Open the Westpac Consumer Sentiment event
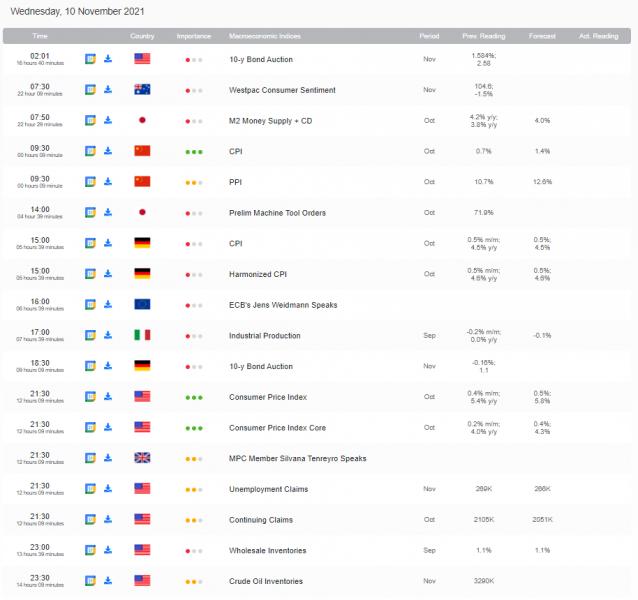This screenshot has width=638, height=600. (282, 90)
